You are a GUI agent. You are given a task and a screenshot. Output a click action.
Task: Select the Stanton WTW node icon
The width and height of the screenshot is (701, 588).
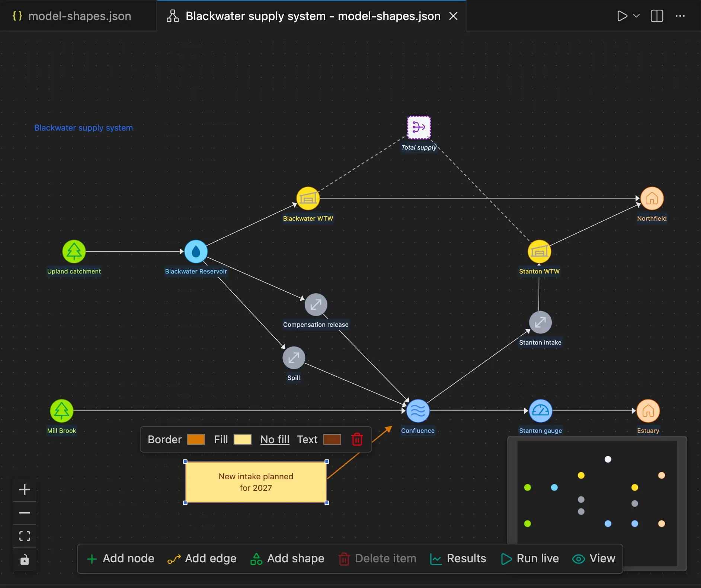coord(540,252)
